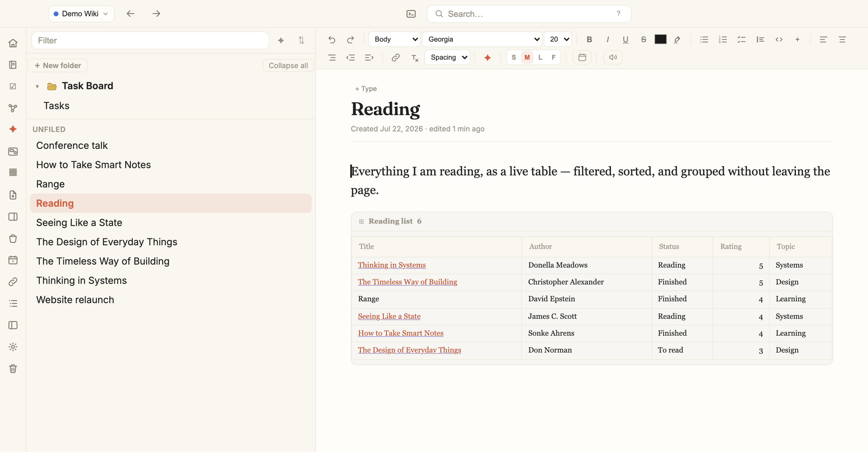Open the black text color swatch
868x452 pixels.
point(660,39)
